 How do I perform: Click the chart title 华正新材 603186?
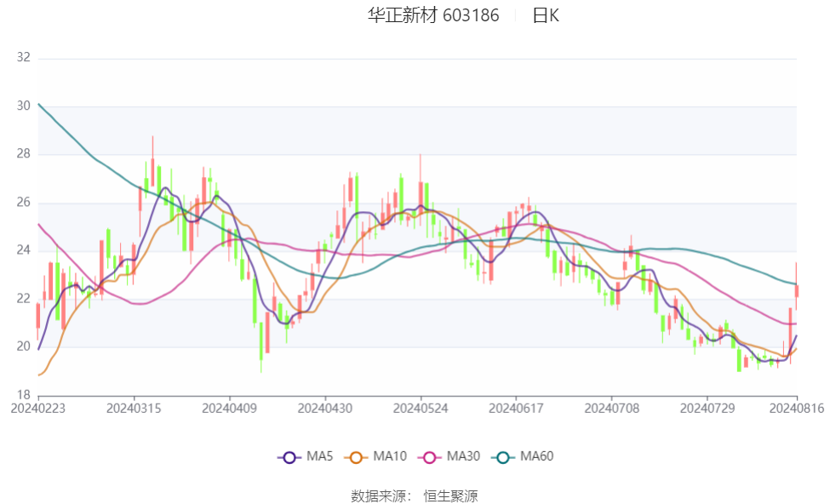[x=433, y=15]
